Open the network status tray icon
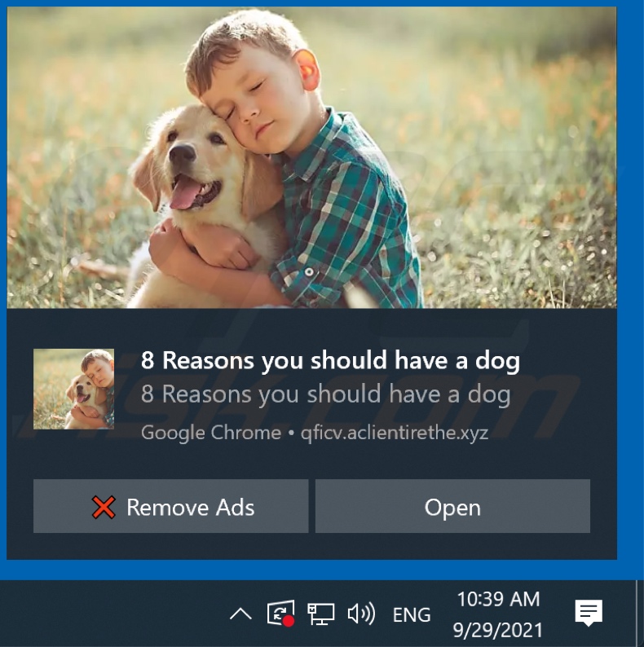Screen dimensions: 644x647 (x=320, y=614)
